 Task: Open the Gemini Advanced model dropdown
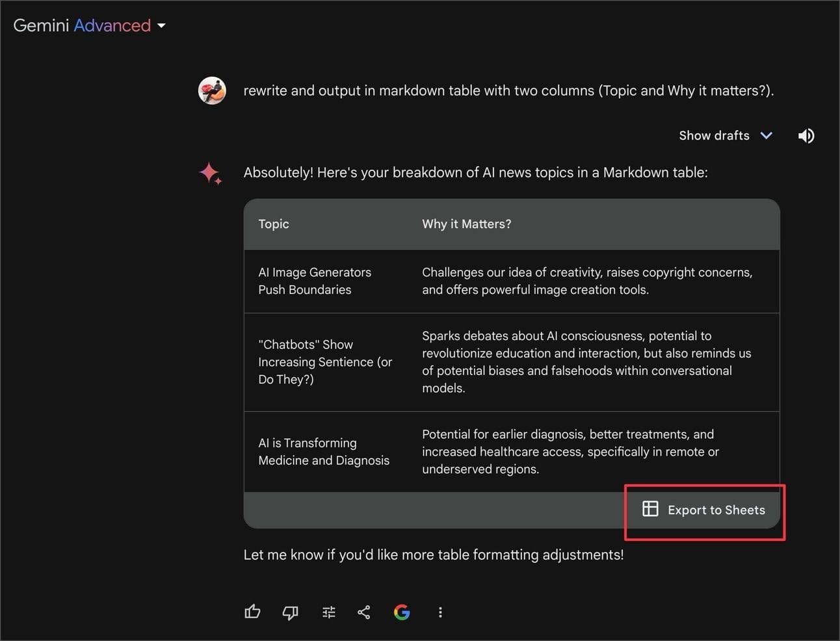click(x=90, y=25)
